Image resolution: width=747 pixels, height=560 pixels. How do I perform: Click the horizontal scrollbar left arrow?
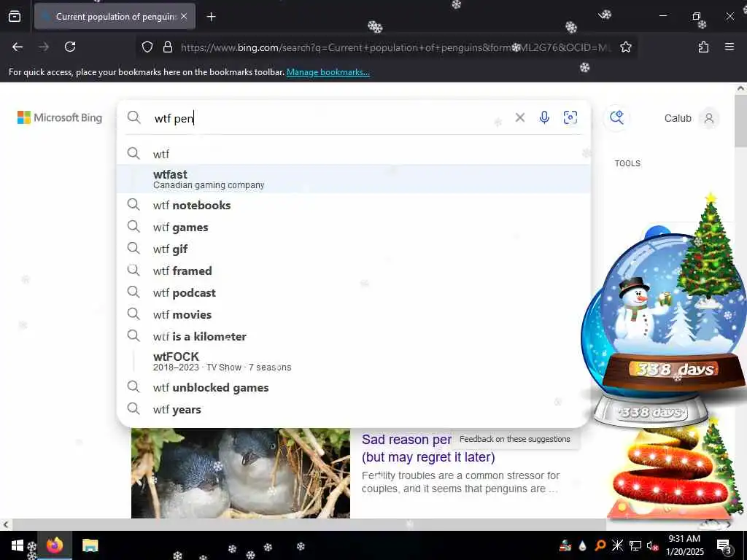click(6, 524)
